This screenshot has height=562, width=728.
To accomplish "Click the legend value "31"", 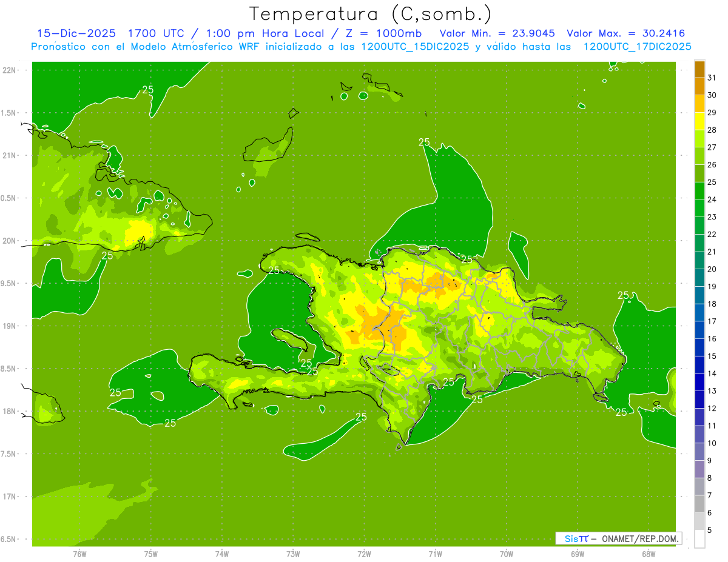I will pyautogui.click(x=712, y=77).
